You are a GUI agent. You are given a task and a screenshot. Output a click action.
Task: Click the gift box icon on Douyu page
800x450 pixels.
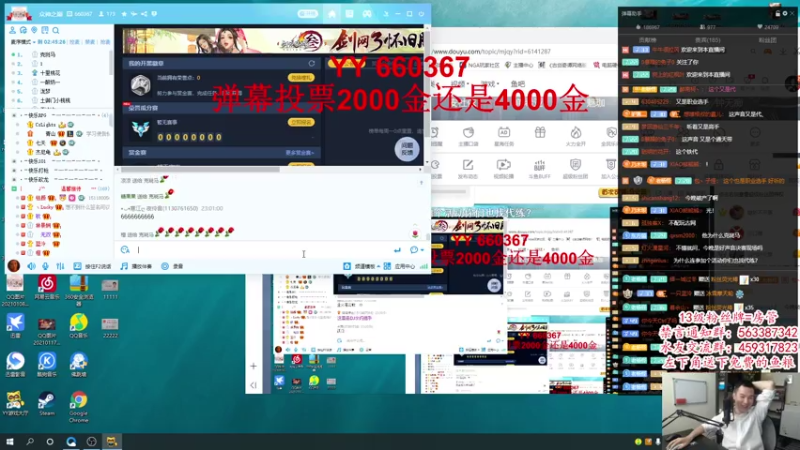(540, 133)
